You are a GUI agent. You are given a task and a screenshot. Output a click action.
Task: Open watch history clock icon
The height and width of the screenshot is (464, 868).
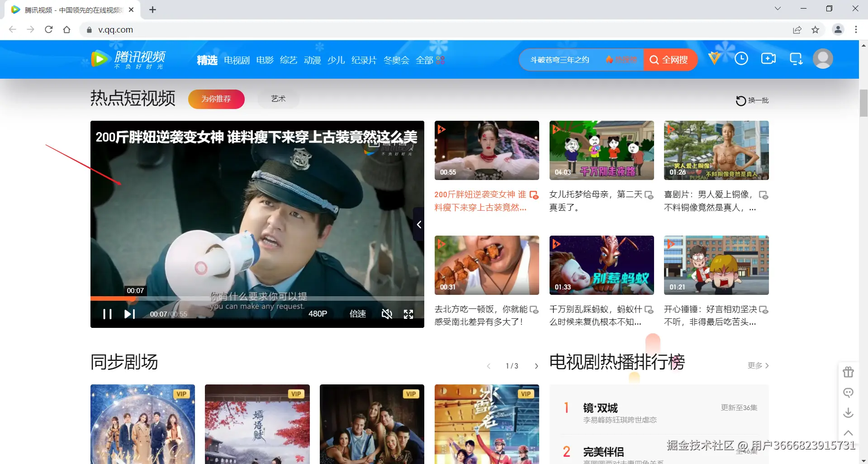[x=741, y=58]
